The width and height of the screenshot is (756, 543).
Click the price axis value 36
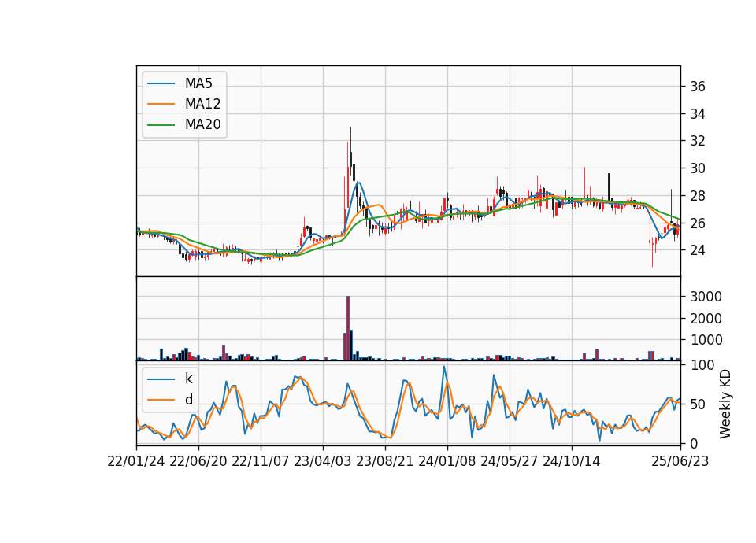698,87
